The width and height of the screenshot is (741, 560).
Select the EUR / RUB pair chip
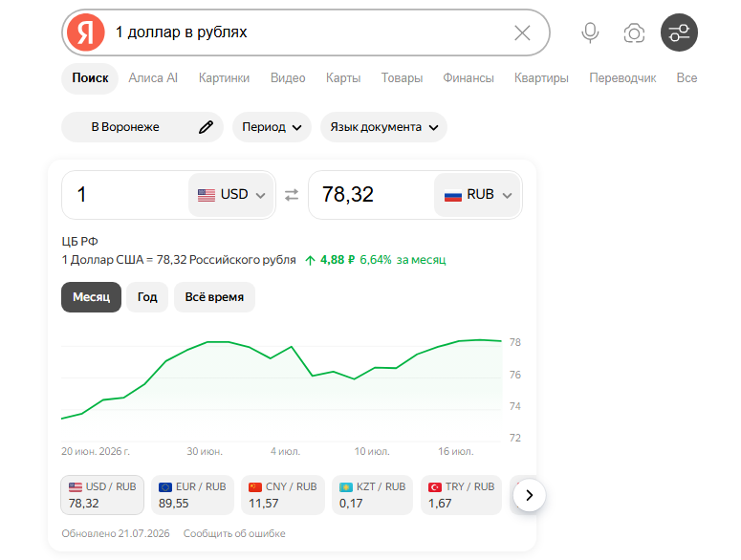pos(192,495)
